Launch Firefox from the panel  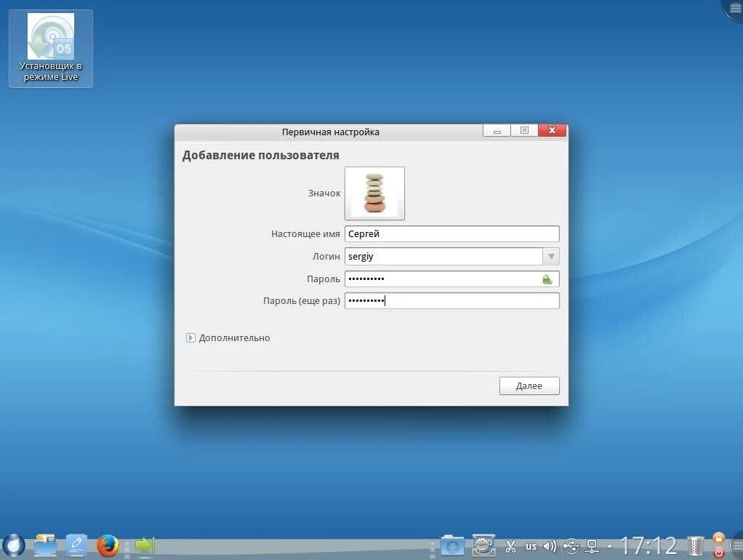(108, 545)
